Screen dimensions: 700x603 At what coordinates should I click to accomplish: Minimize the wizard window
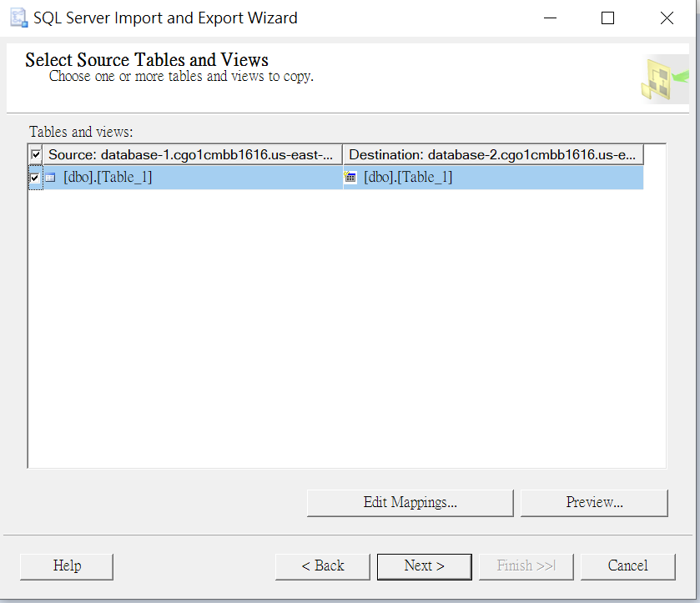[550, 18]
